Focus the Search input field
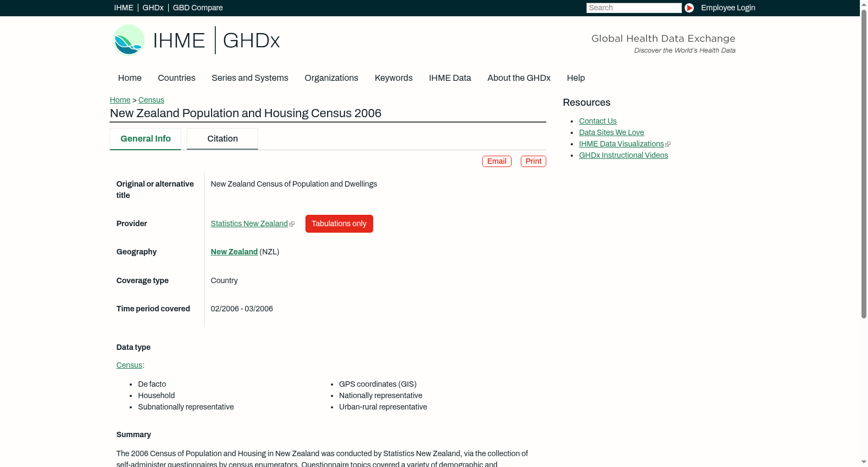Screen dimensions: 868x467 (634, 8)
